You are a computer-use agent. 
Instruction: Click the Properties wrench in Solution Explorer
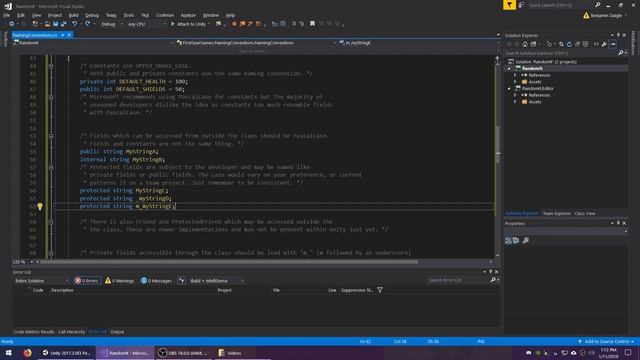(x=604, y=44)
